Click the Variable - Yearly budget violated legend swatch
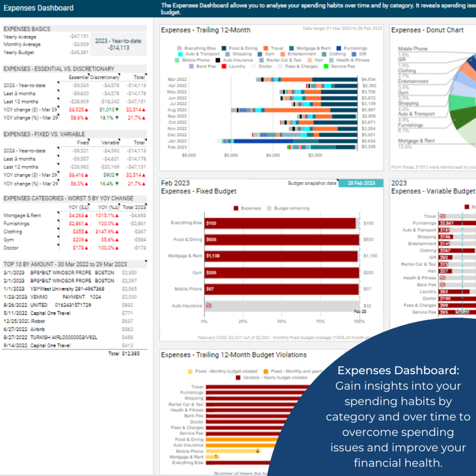This screenshot has height=476, width=476. pyautogui.click(x=238, y=377)
